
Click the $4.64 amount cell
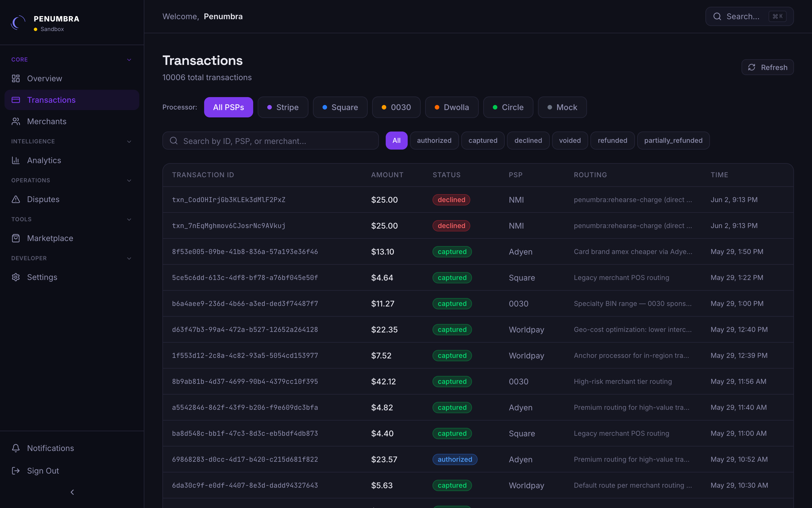382,277
